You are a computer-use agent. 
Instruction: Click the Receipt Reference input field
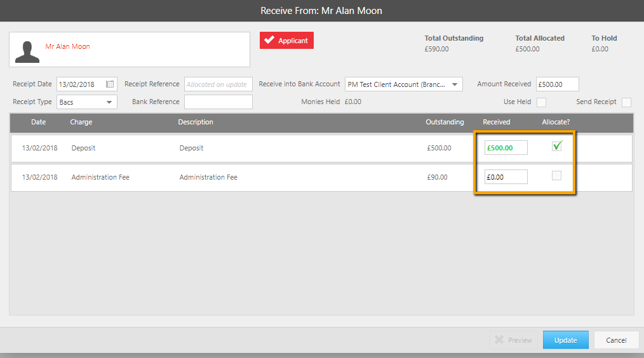(218, 84)
